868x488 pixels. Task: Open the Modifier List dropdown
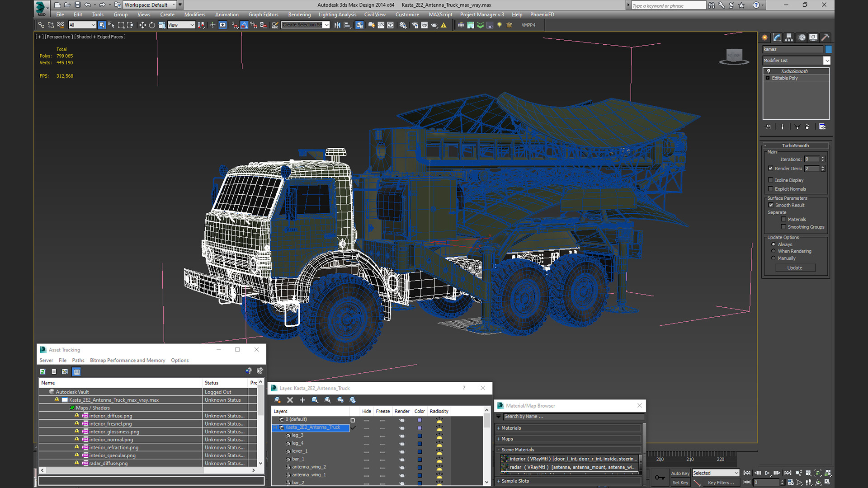pyautogui.click(x=827, y=61)
